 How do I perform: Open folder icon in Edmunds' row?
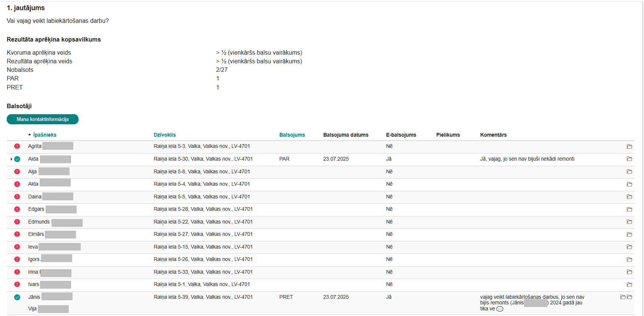point(629,222)
